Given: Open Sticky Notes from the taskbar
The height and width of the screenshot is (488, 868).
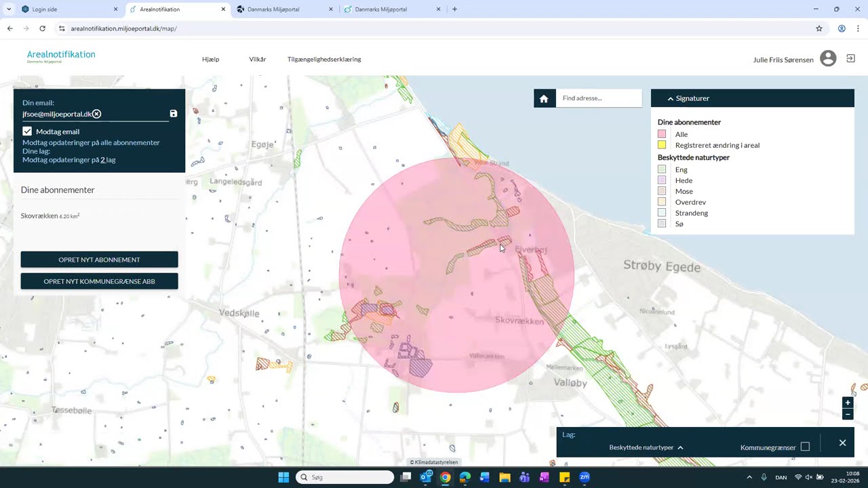Looking at the screenshot, I should coord(564,477).
